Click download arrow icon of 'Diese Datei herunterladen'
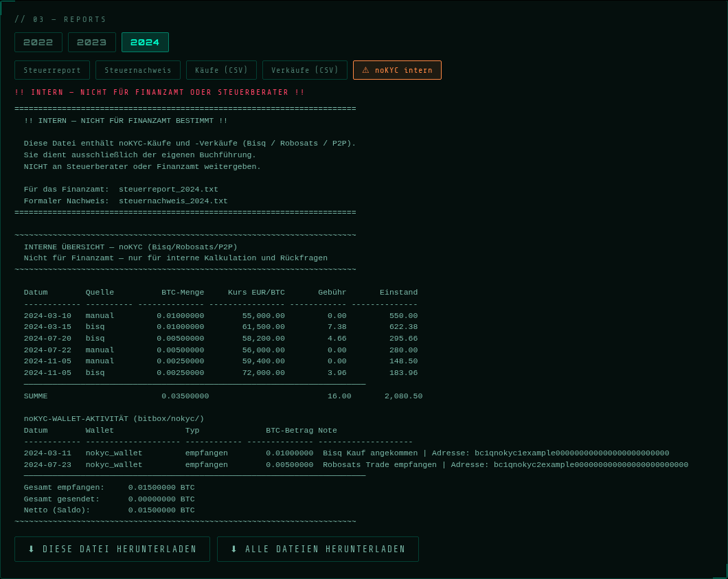This screenshot has height=579, width=728. pos(32,549)
